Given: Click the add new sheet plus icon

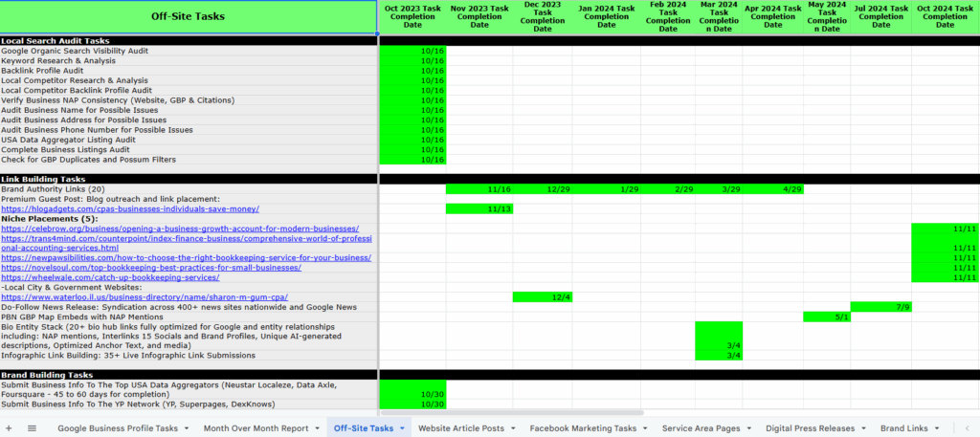Looking at the screenshot, I should point(11,428).
